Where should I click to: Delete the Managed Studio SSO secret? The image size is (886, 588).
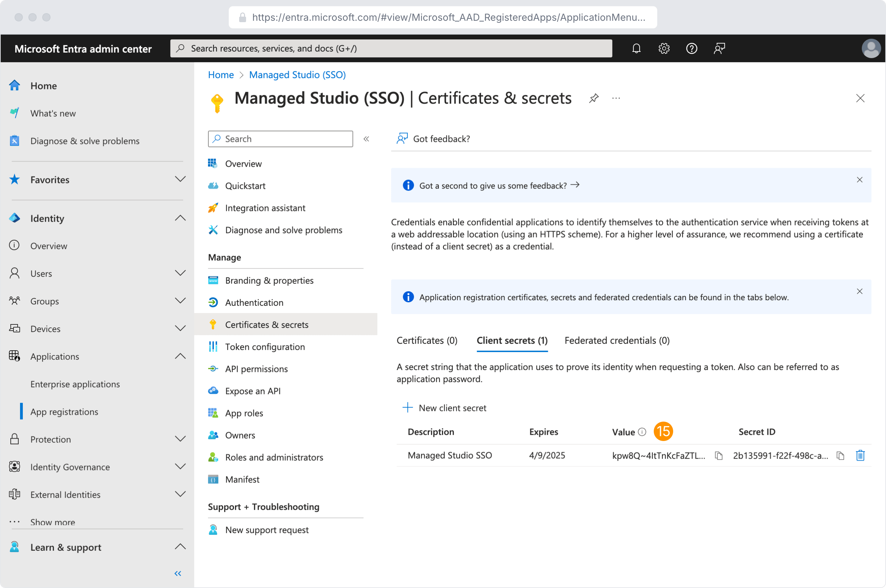pos(860,455)
